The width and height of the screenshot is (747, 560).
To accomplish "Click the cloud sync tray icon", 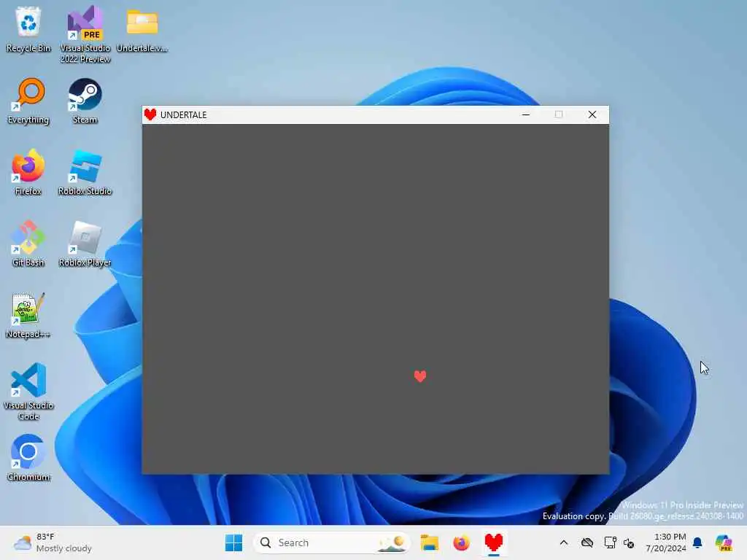I will click(x=587, y=542).
